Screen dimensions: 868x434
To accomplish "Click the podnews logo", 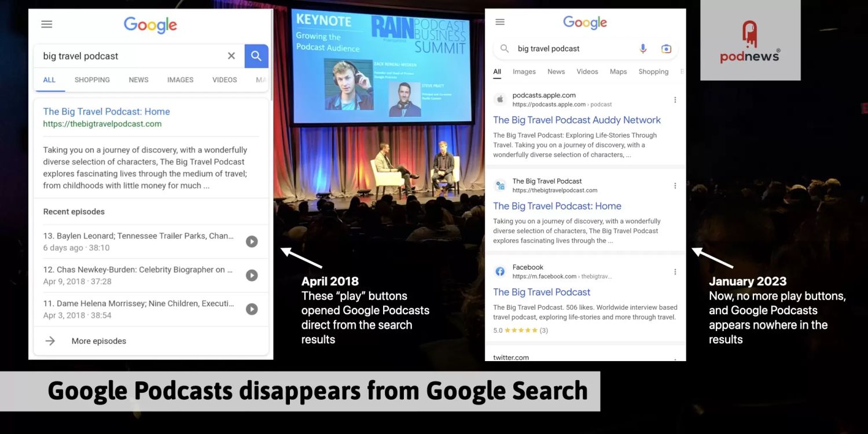I will [x=750, y=41].
